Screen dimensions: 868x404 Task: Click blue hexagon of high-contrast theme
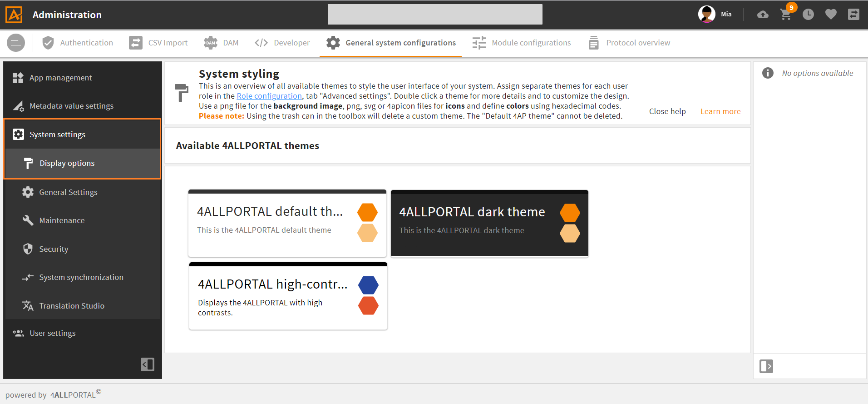pos(368,285)
